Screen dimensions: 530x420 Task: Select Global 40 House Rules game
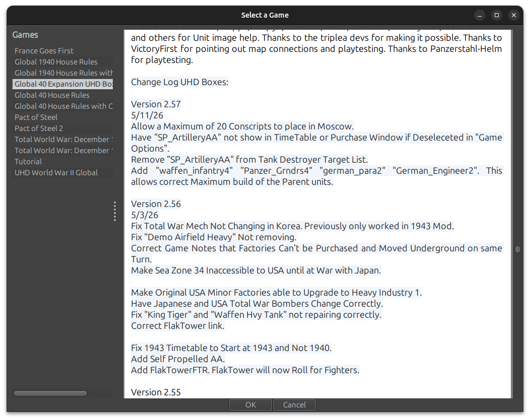(x=62, y=95)
